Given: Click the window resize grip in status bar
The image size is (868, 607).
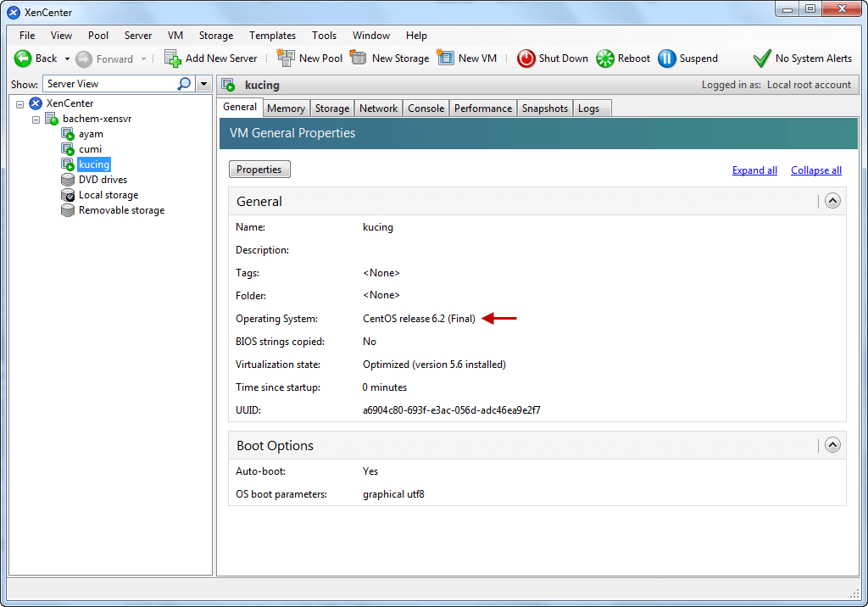Looking at the screenshot, I should (x=854, y=593).
